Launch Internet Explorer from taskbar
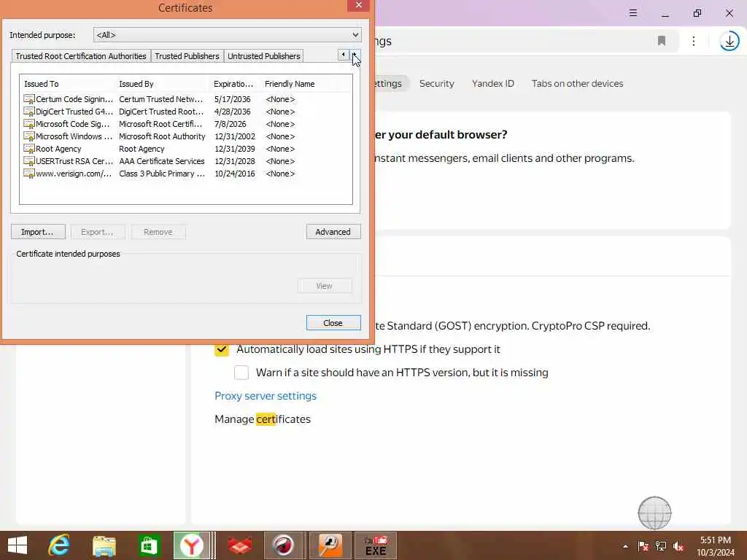The height and width of the screenshot is (560, 747). click(59, 545)
